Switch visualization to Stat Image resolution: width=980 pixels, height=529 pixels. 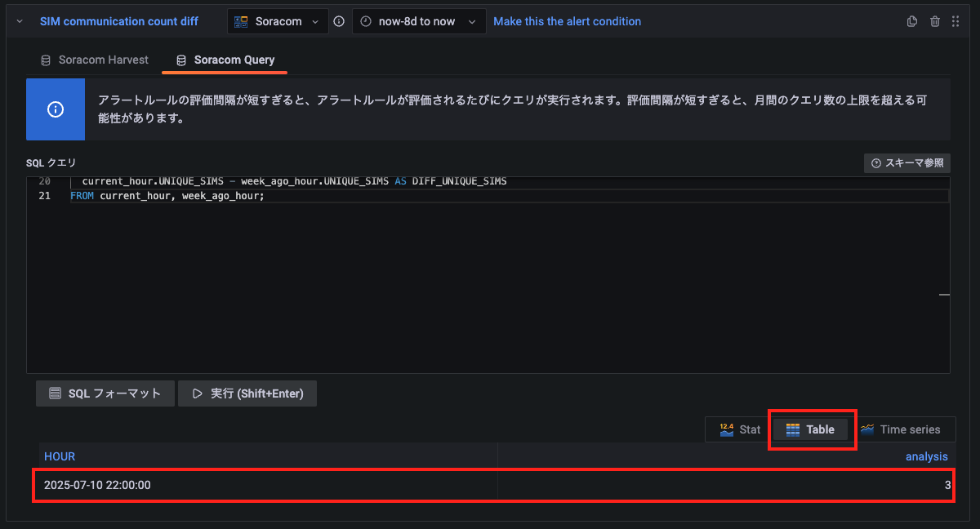coord(740,429)
